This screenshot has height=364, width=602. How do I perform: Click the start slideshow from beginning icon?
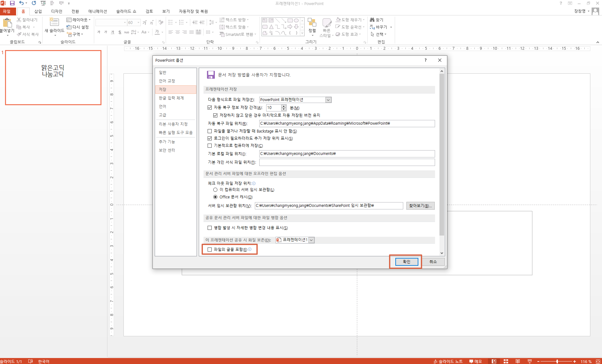[43, 3]
